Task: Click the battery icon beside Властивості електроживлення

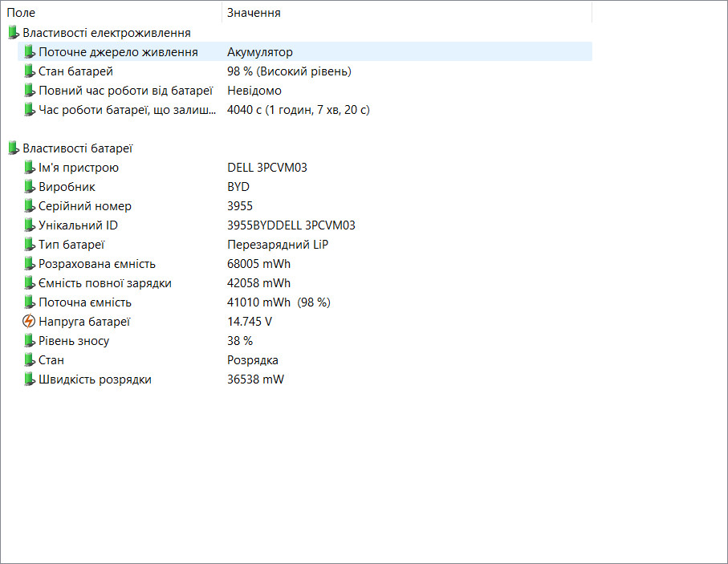Action: pos(14,33)
